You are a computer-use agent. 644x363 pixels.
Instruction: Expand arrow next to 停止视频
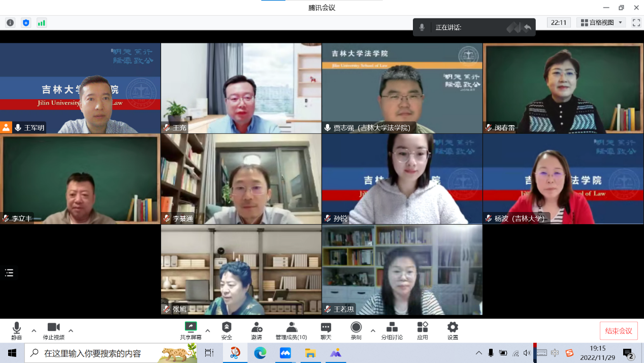[x=71, y=330]
